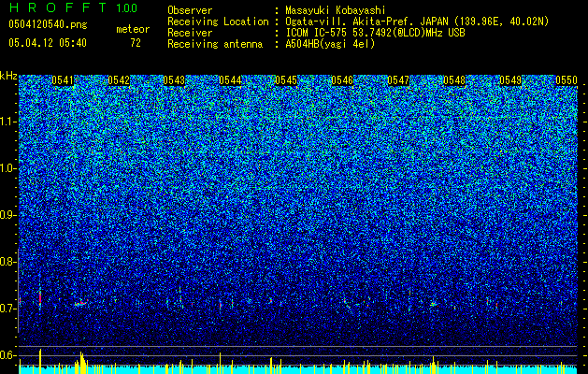Click the 0547 time marker
This screenshot has width=588, height=374.
(398, 80)
